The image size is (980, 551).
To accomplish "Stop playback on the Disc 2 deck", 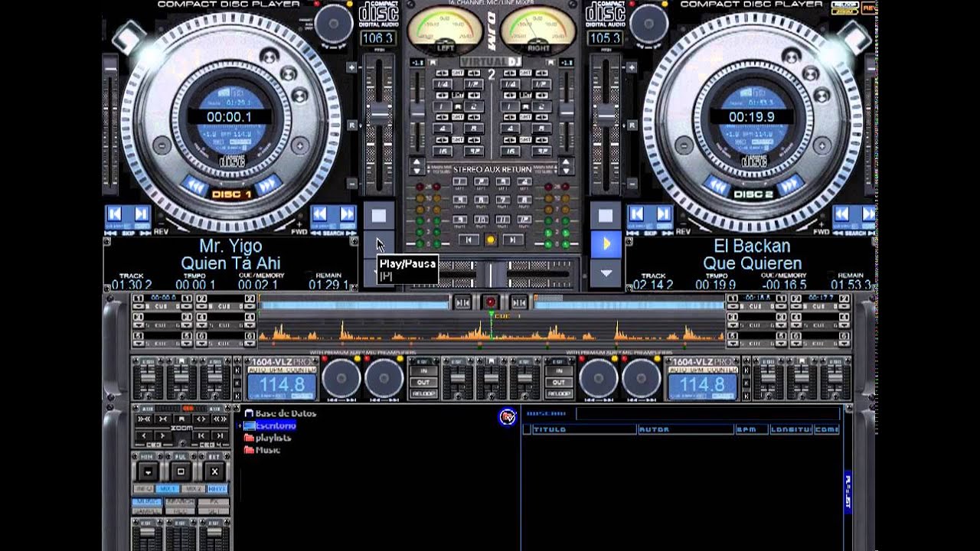I will click(606, 216).
